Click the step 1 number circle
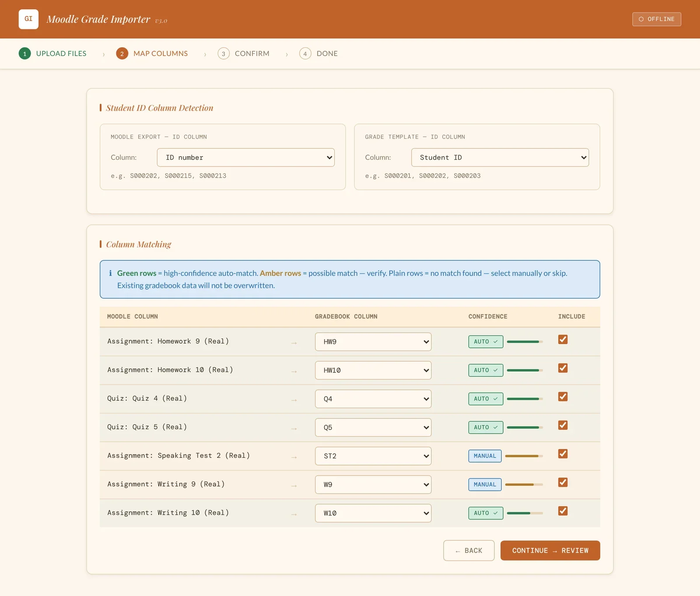Screen dimensions: 700x596 pos(25,53)
